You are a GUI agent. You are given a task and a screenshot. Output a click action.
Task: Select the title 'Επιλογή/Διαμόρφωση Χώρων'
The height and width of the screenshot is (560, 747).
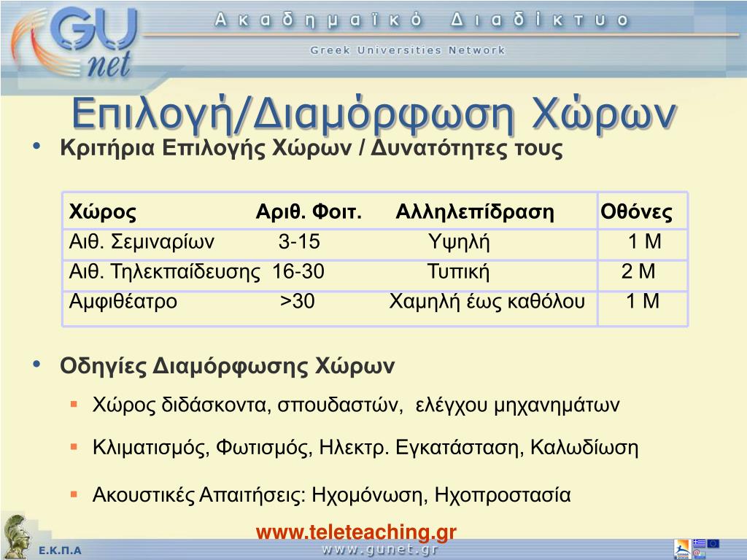tap(374, 114)
